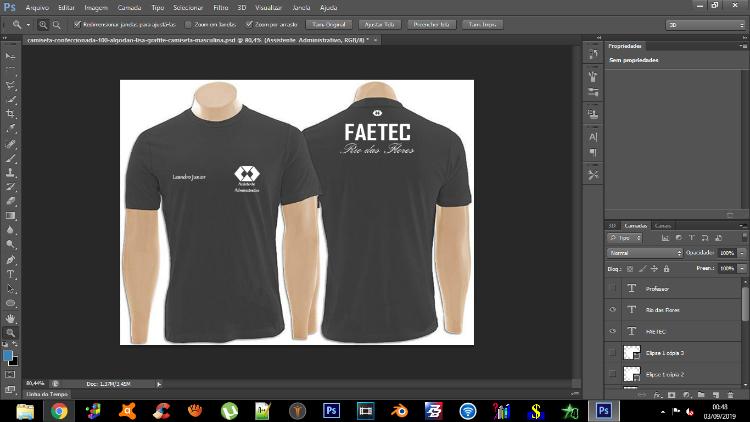This screenshot has height=422, width=750.
Task: Select the Eyedropper tool
Action: pyautogui.click(x=11, y=128)
